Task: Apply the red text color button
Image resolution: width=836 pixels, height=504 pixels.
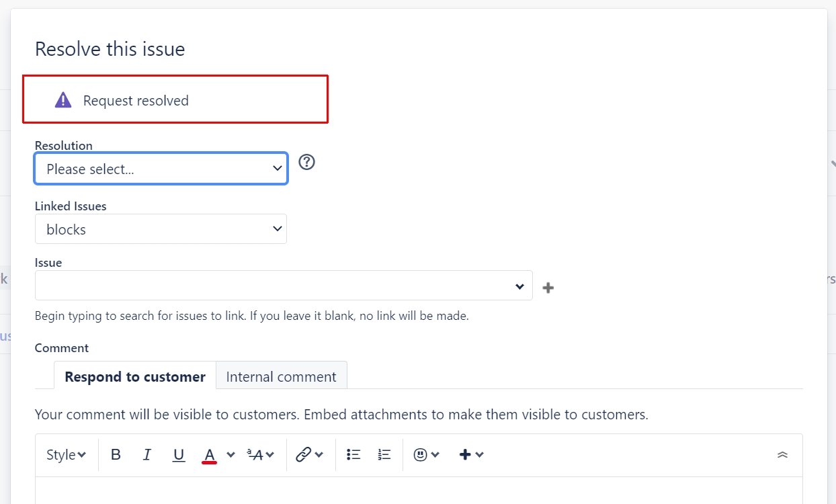Action: click(209, 455)
